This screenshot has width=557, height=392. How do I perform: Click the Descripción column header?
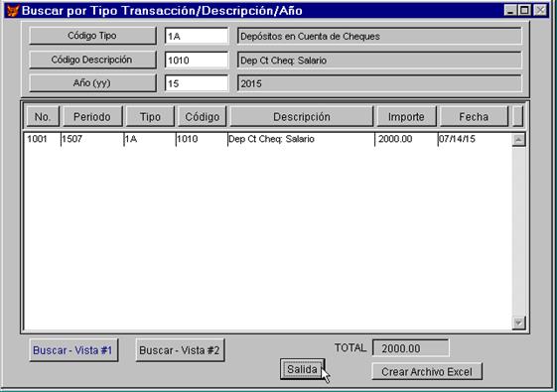pos(302,116)
